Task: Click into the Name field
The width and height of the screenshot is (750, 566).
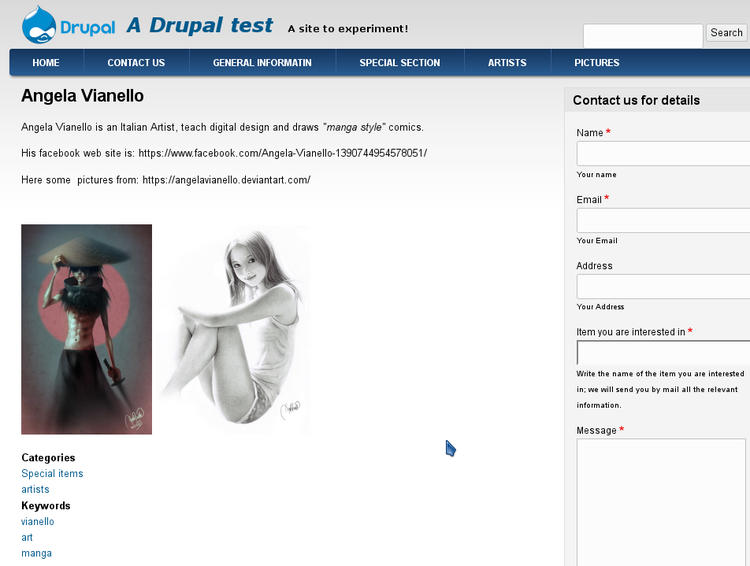Action: (x=663, y=154)
